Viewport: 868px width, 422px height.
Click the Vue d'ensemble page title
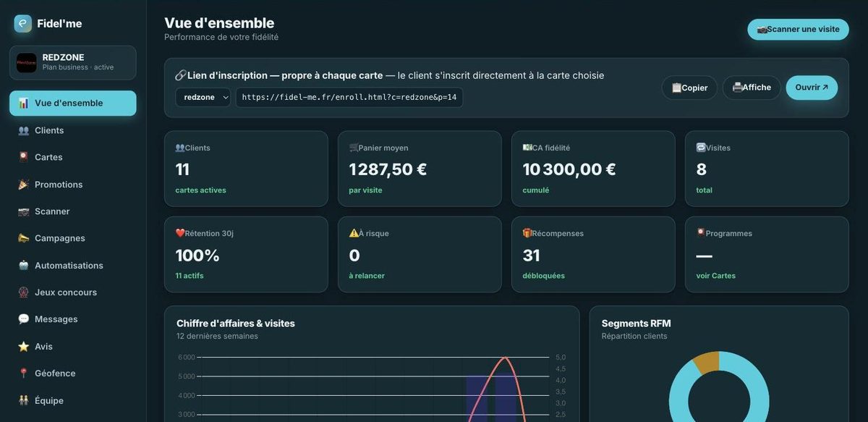219,23
